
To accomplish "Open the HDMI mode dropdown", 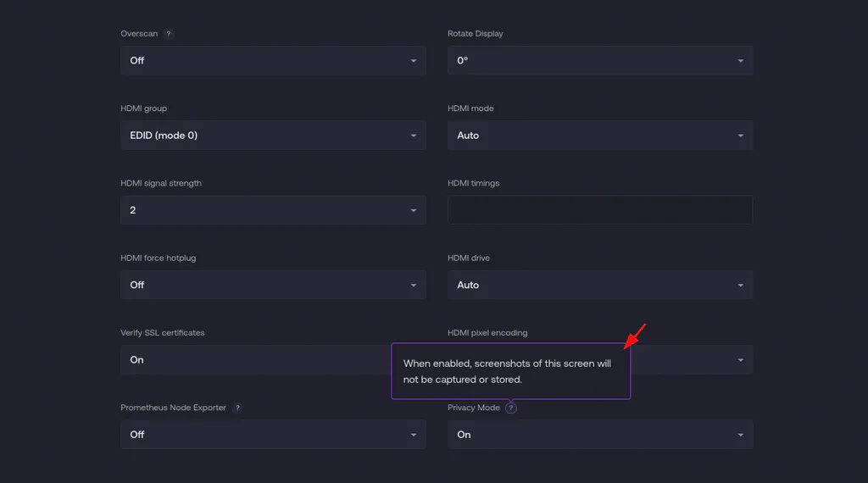I will coord(600,135).
